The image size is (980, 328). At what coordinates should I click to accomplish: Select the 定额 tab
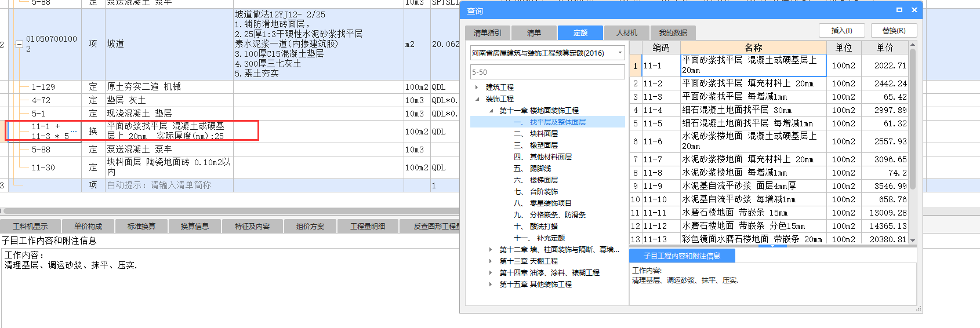pyautogui.click(x=580, y=33)
